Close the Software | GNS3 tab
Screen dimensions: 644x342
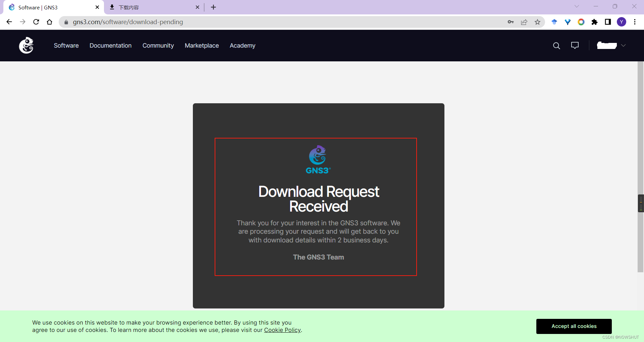[x=97, y=7]
